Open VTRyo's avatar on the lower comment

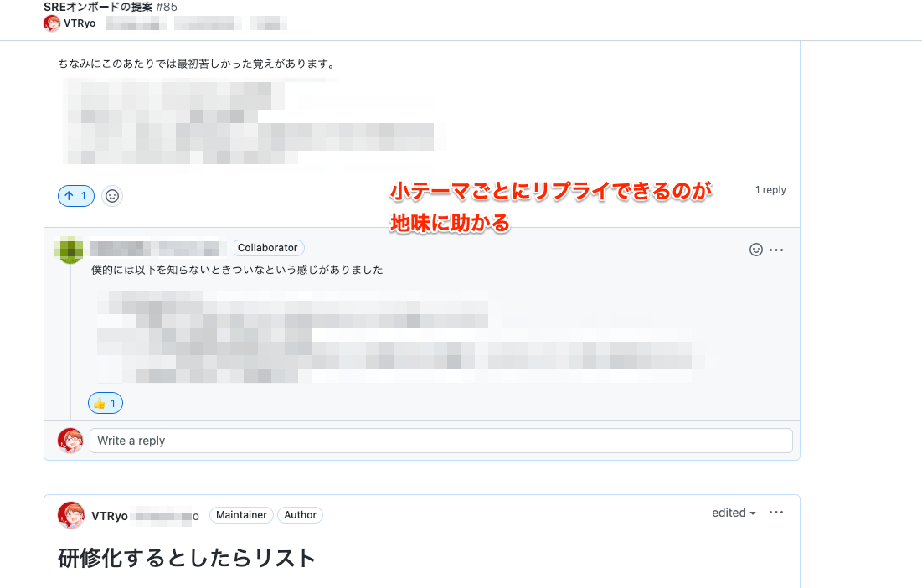coord(70,515)
